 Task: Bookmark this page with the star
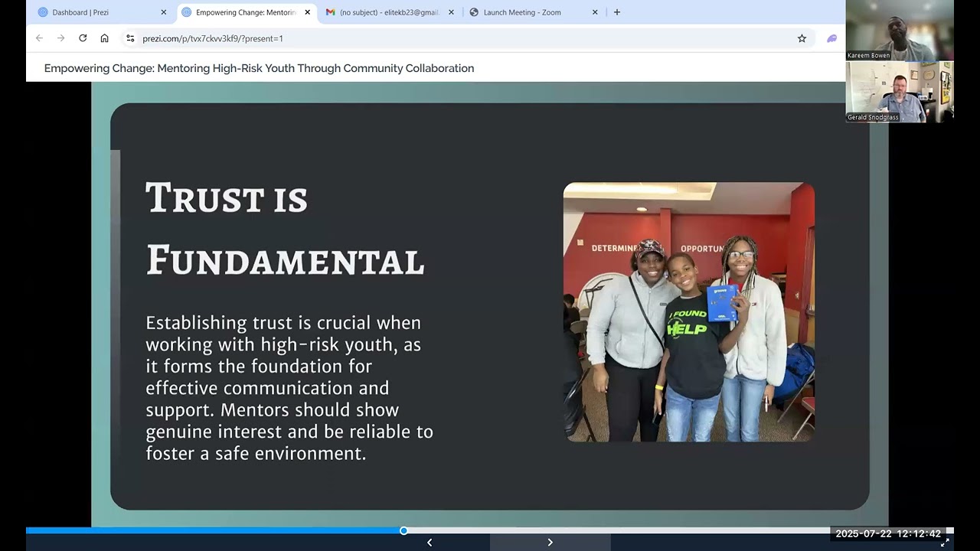coord(802,38)
